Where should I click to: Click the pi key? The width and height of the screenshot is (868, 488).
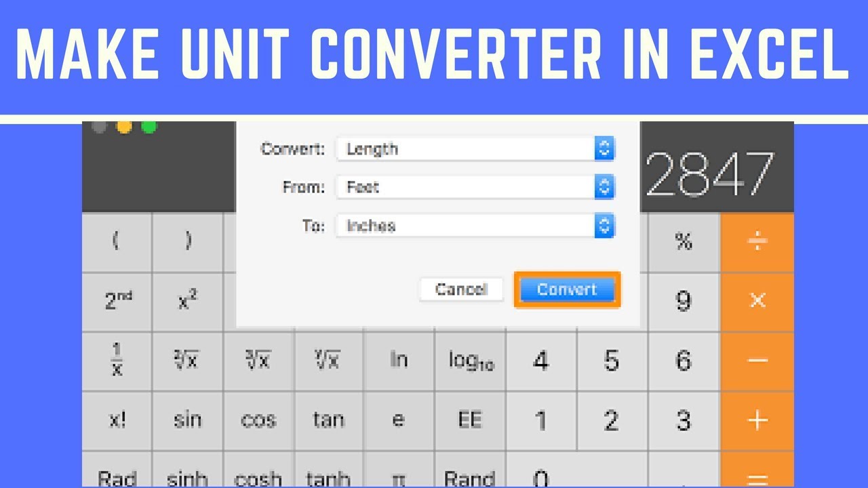[x=399, y=470]
